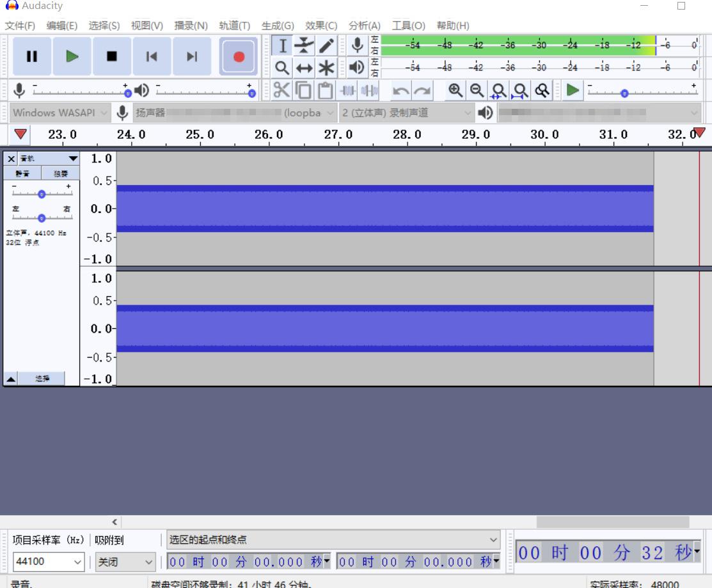Open the View menu

(x=146, y=26)
